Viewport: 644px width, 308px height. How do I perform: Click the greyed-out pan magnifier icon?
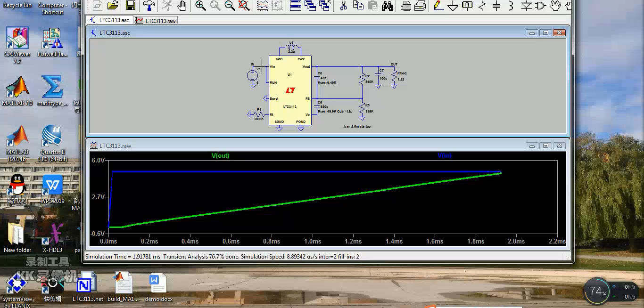click(x=215, y=6)
